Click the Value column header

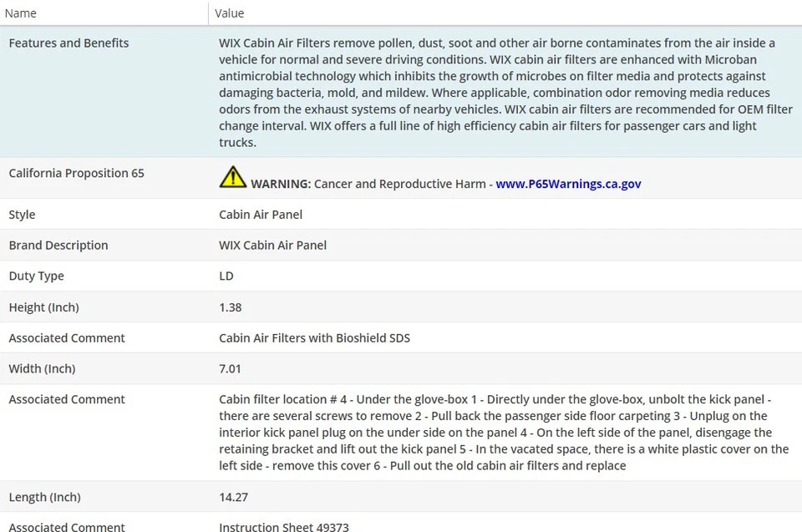click(x=230, y=13)
